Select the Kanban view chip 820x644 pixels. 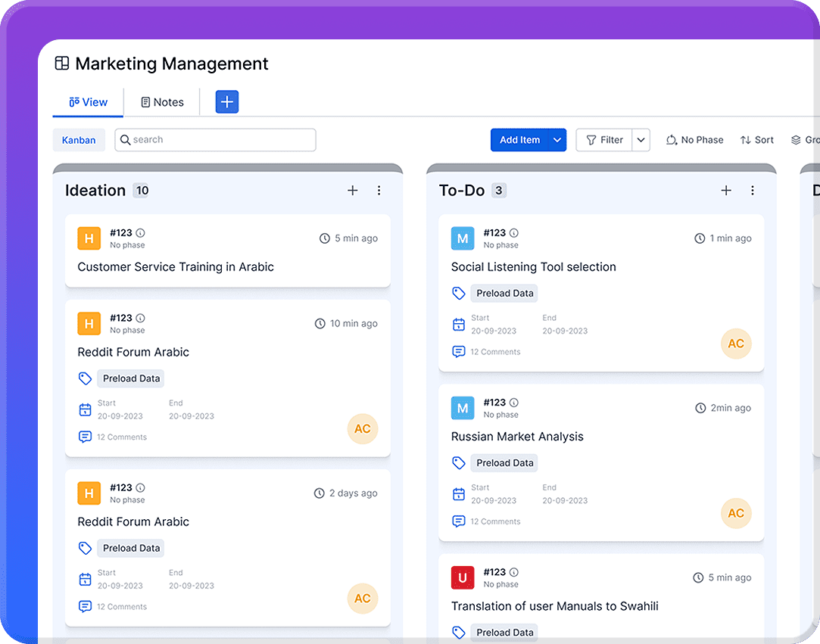(x=79, y=140)
